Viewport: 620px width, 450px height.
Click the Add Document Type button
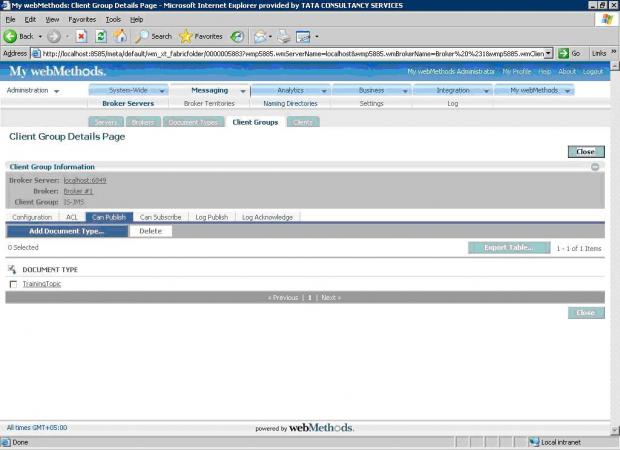coord(67,231)
